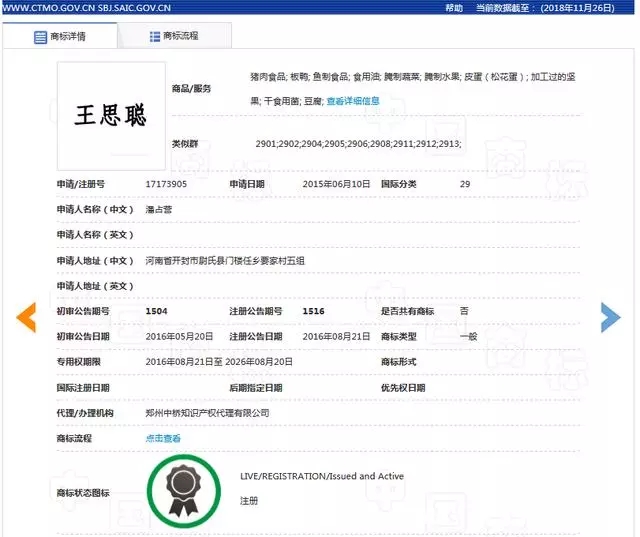This screenshot has width=640, height=537.
Task: Click the applicant name 潘占营
Action: 160,210
